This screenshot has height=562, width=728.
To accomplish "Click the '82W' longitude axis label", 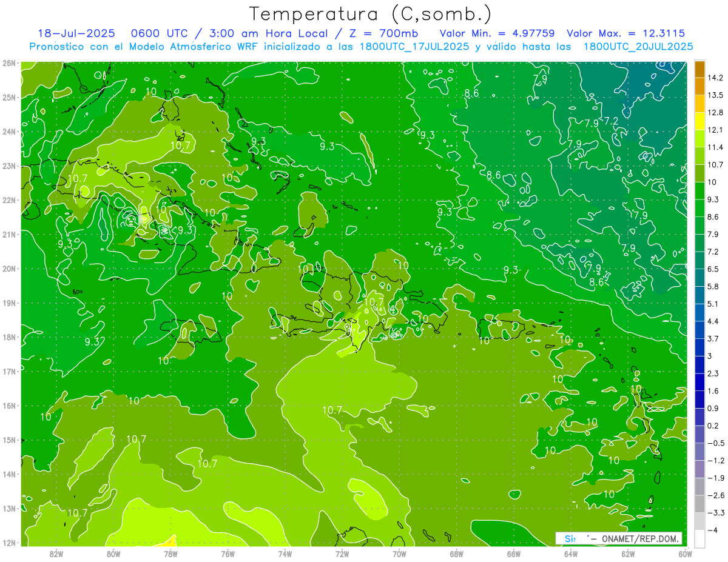I will [x=56, y=554].
